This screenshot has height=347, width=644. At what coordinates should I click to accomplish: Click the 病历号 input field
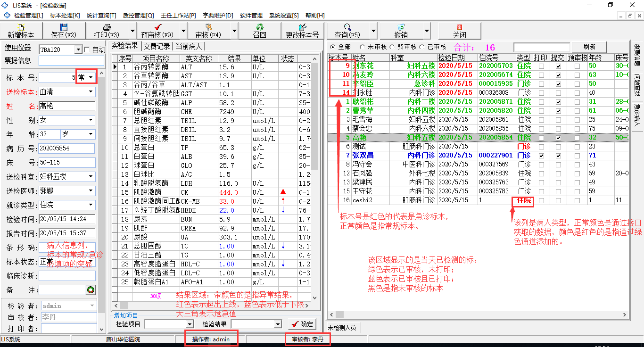coord(67,149)
